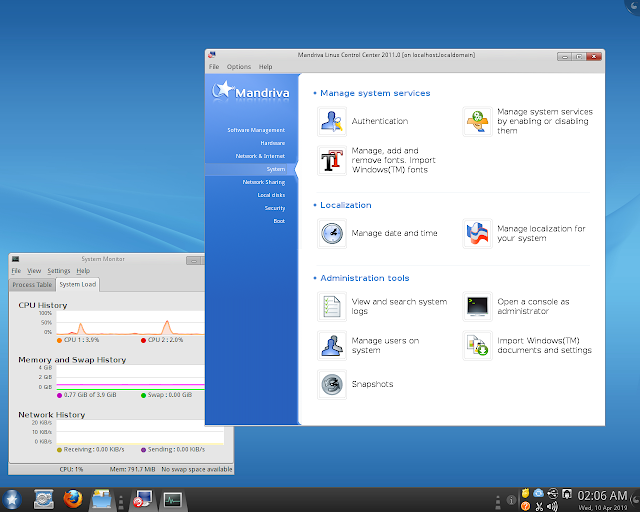The height and width of the screenshot is (512, 640).
Task: Open the Snapshots icon
Action: pyautogui.click(x=331, y=384)
